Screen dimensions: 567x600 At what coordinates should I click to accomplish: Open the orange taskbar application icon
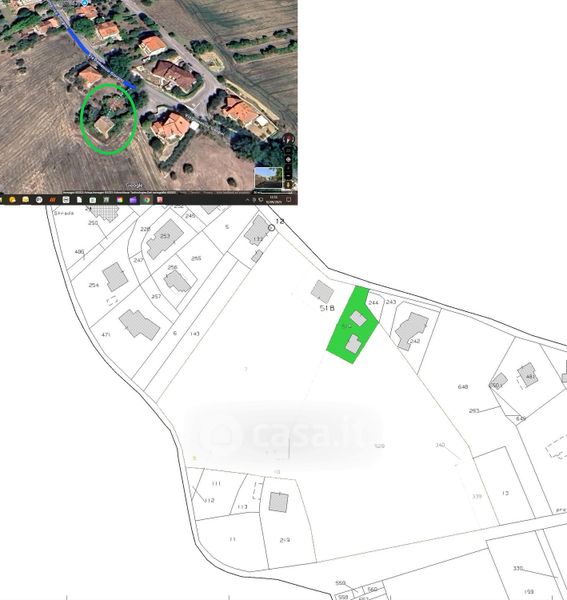pyautogui.click(x=52, y=200)
